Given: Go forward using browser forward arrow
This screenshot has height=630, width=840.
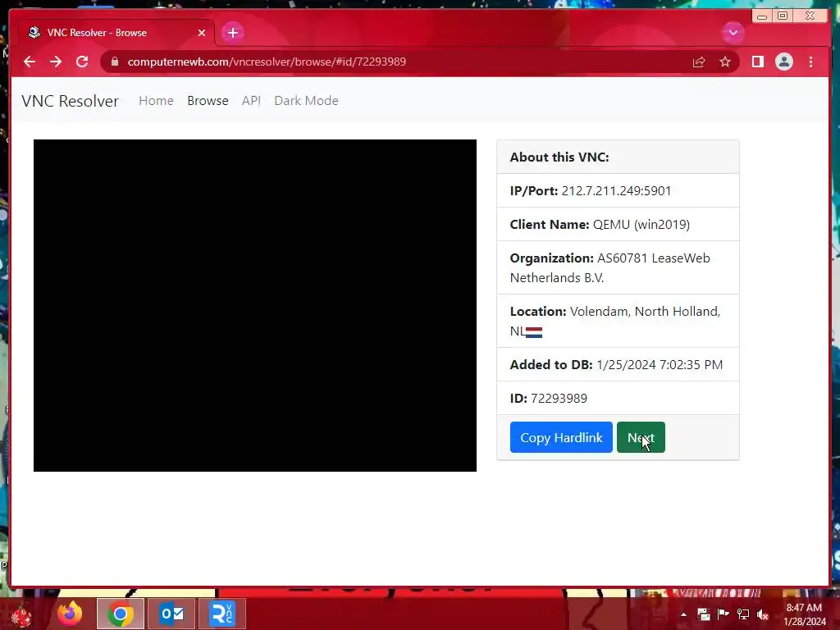Looking at the screenshot, I should [56, 62].
